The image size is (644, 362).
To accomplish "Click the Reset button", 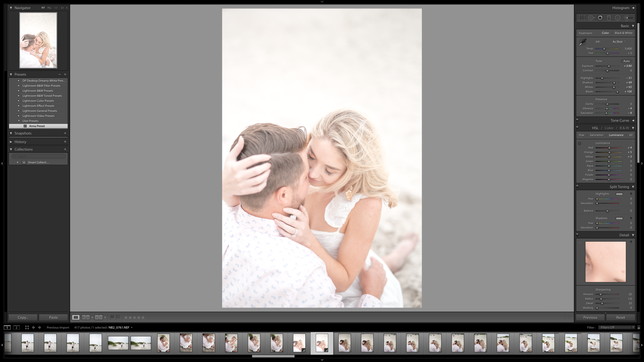I will [x=620, y=317].
